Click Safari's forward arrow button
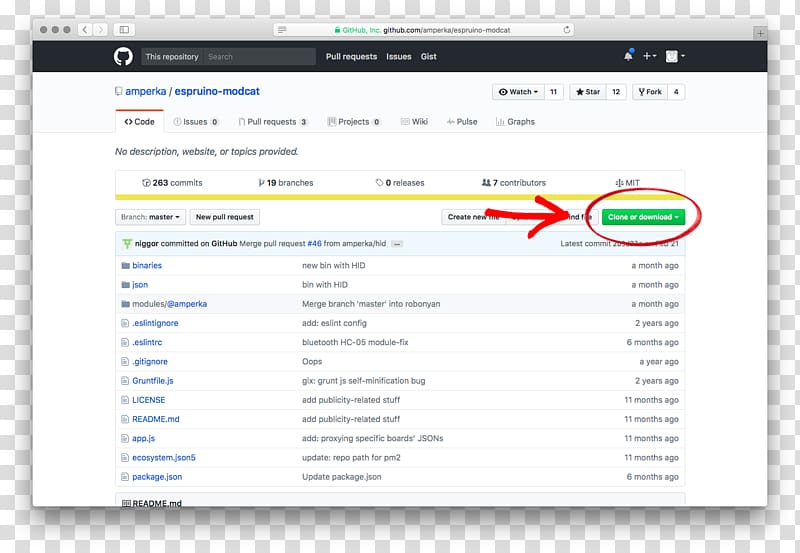Image resolution: width=800 pixels, height=553 pixels. [x=101, y=30]
